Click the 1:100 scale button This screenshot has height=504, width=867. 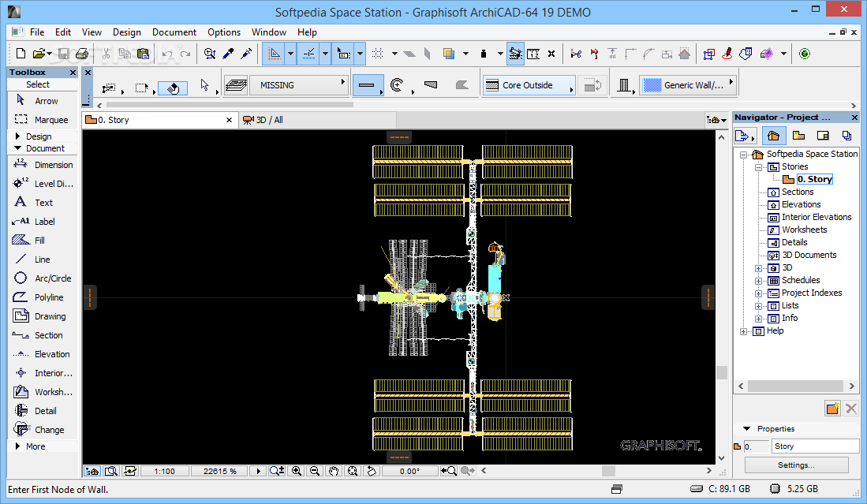164,471
